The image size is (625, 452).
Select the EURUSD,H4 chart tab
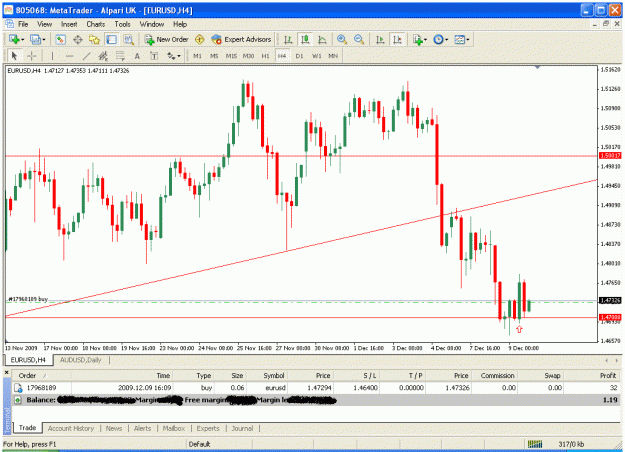pyautogui.click(x=28, y=360)
